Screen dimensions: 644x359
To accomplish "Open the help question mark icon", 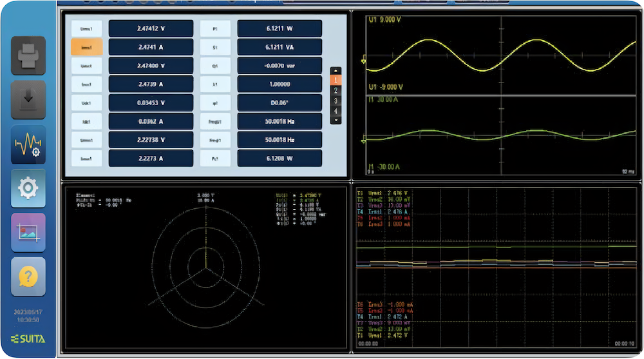I will pyautogui.click(x=28, y=277).
